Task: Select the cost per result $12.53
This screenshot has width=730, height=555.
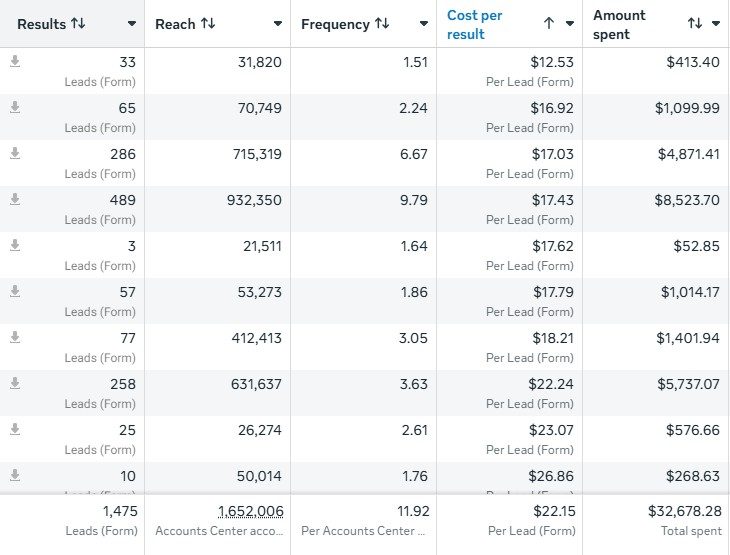Action: (552, 62)
